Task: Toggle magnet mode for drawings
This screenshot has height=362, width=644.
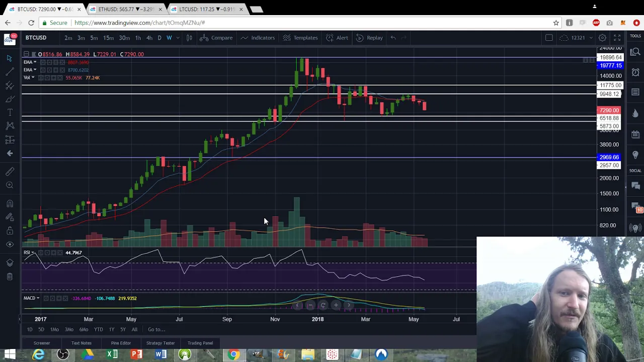Action: pyautogui.click(x=9, y=204)
